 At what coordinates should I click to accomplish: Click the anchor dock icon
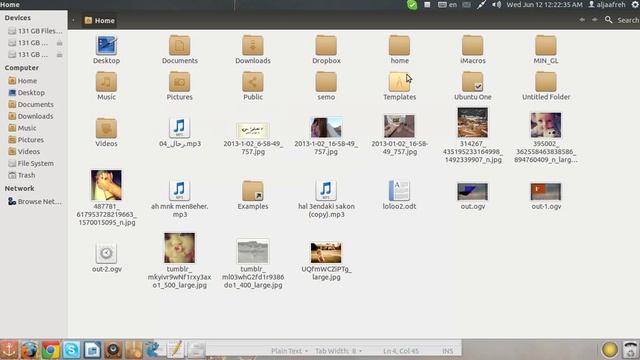pos(9,350)
